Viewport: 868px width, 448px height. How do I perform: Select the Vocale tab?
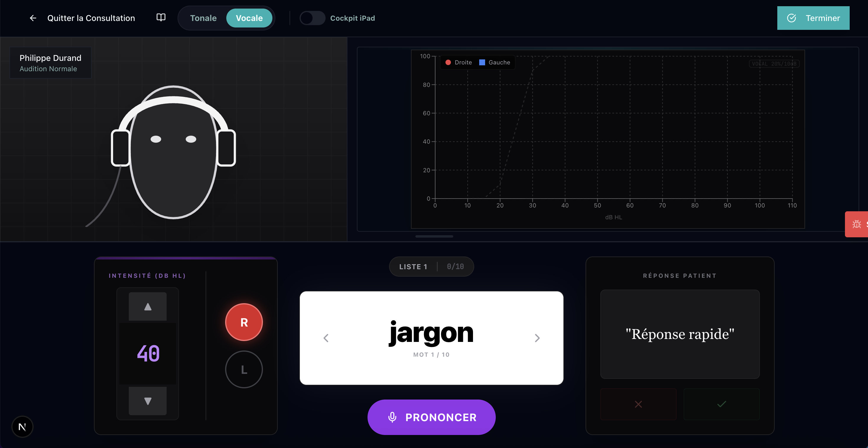point(249,18)
